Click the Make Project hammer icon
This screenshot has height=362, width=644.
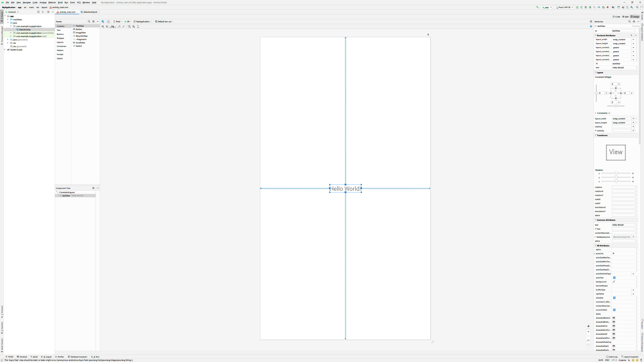(538, 7)
